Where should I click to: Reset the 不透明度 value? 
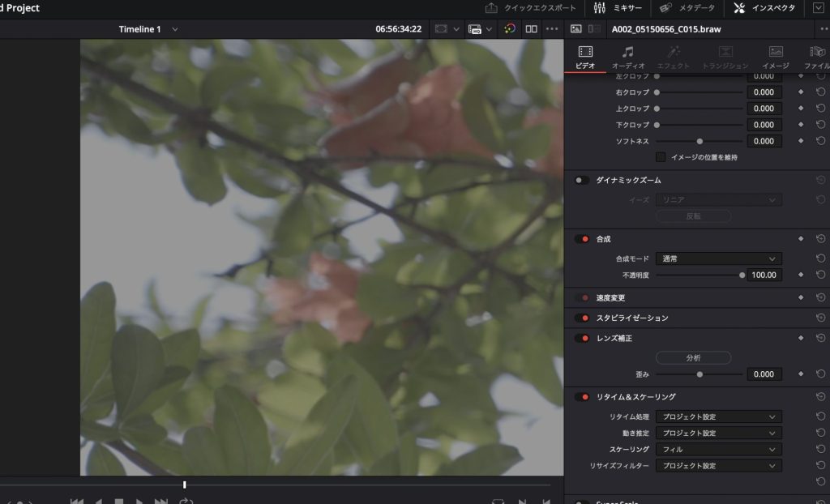point(820,275)
